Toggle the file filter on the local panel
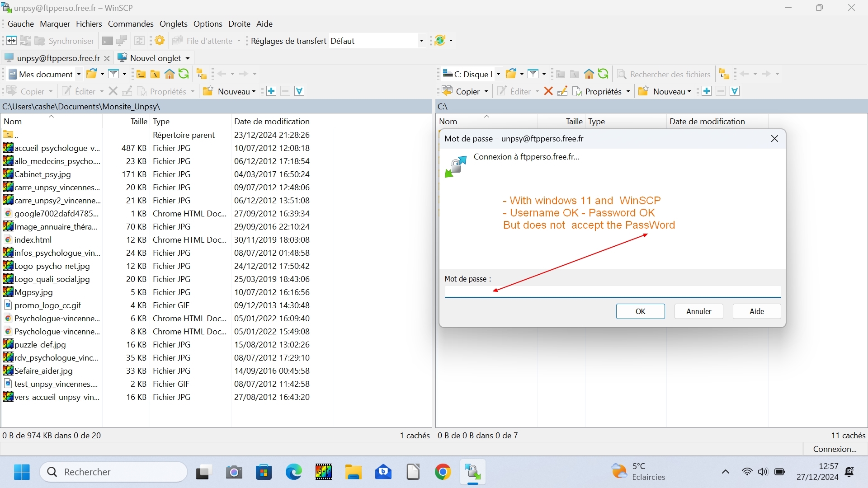The height and width of the screenshot is (488, 868). (299, 91)
